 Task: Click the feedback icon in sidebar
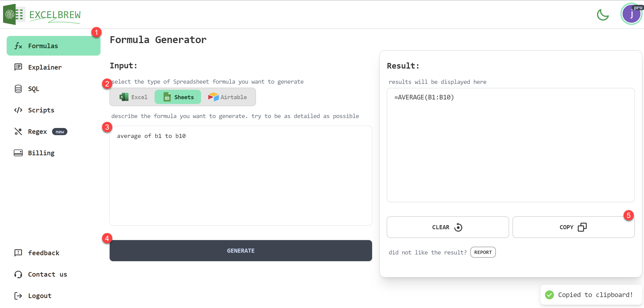[x=18, y=253]
